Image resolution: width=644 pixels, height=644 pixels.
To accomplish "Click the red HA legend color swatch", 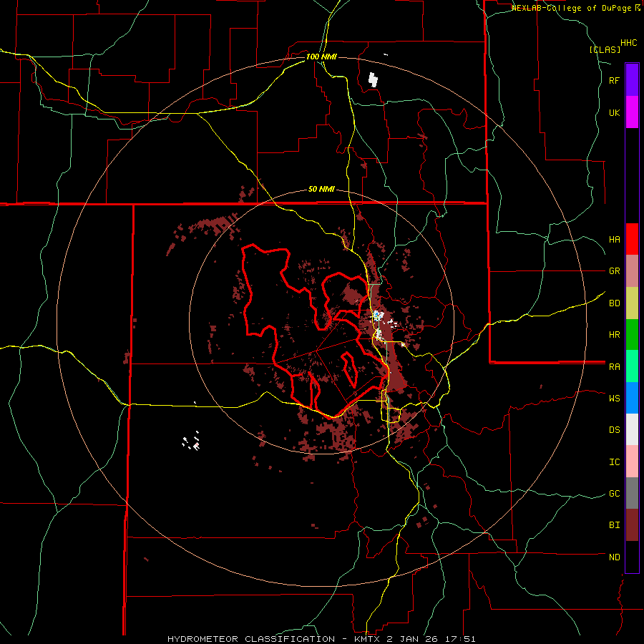I will pos(632,239).
